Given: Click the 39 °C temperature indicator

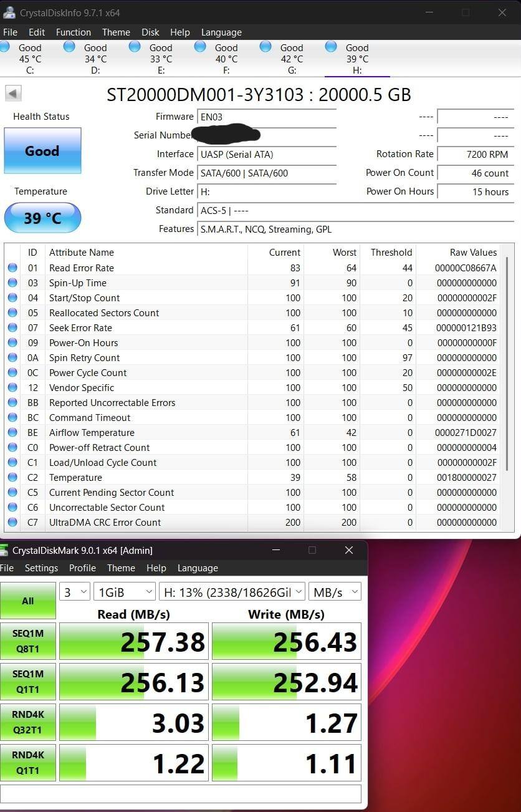Looking at the screenshot, I should click(x=42, y=218).
